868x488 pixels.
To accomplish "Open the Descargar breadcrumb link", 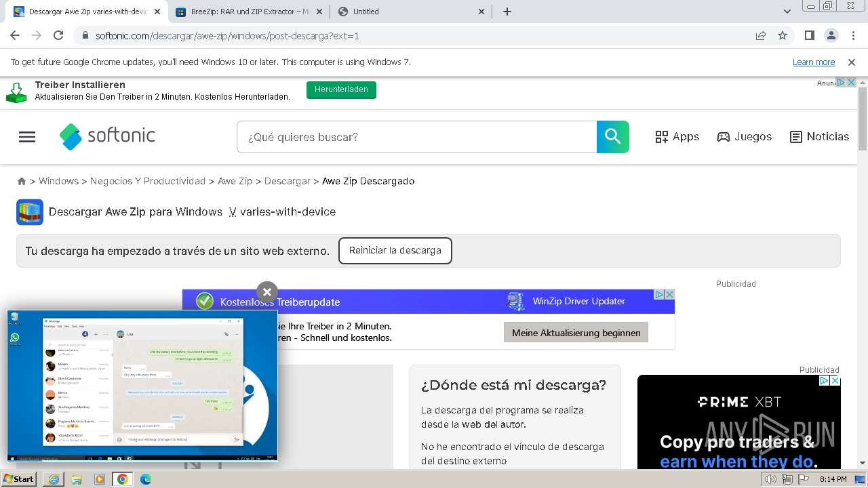I will [x=287, y=182].
